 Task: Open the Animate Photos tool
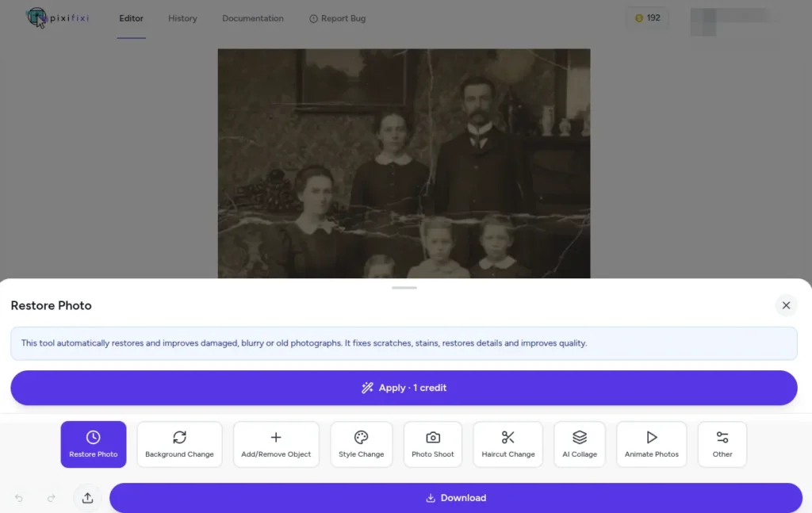[651, 444]
